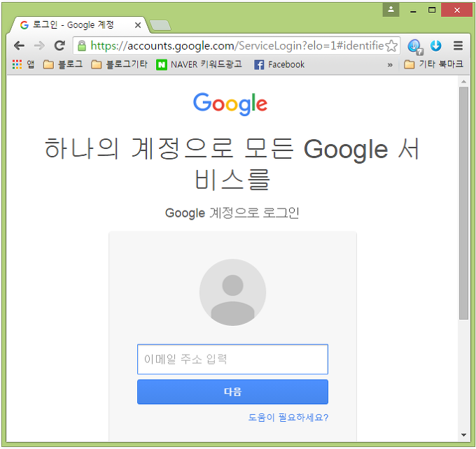Click the address bar URL
Image resolution: width=476 pixels, height=449 pixels.
[x=237, y=46]
